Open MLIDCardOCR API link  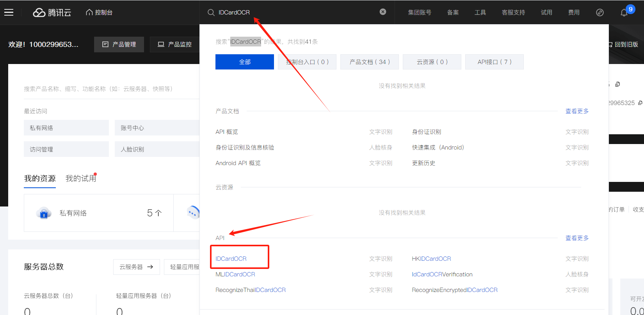pyautogui.click(x=235, y=274)
